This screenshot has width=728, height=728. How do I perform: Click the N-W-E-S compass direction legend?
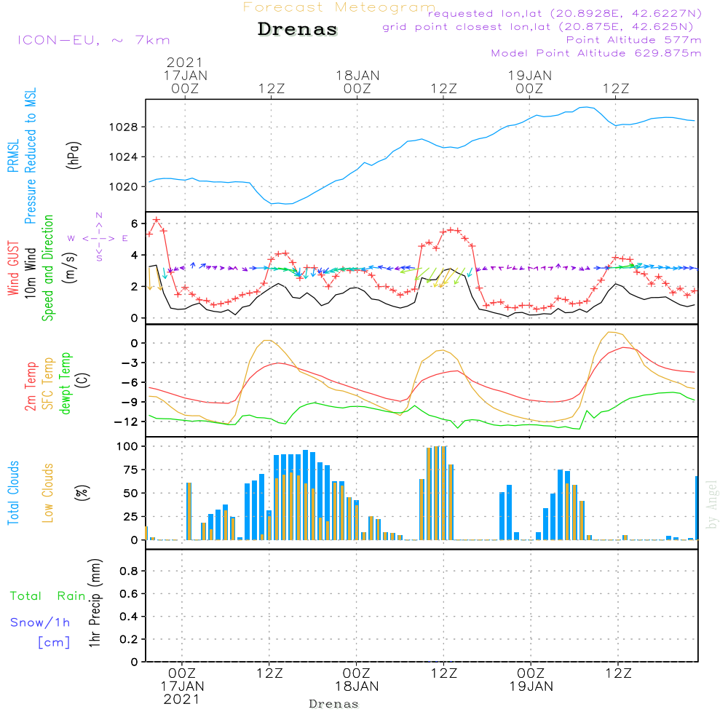coord(98,238)
